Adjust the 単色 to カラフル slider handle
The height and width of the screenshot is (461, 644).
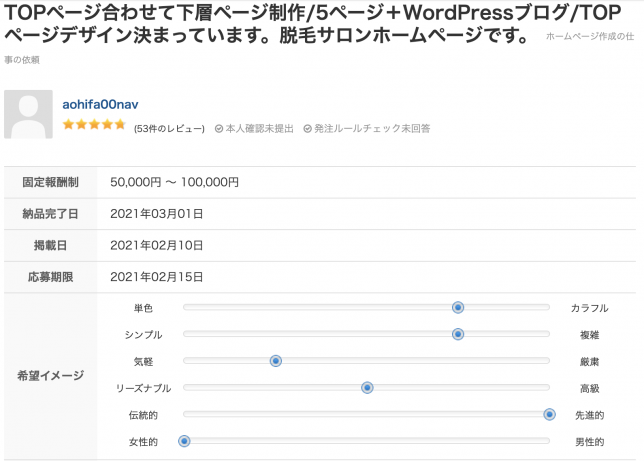(x=458, y=307)
